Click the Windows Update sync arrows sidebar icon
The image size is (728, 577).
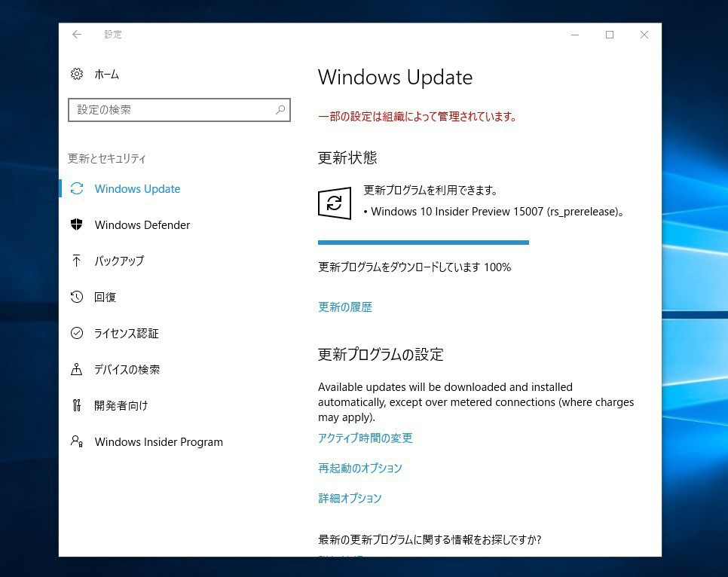77,188
